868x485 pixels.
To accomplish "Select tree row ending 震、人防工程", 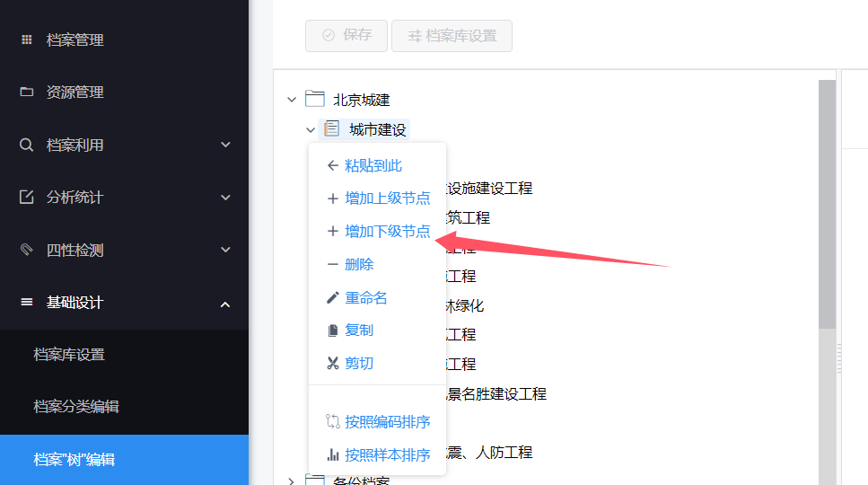I will point(489,453).
